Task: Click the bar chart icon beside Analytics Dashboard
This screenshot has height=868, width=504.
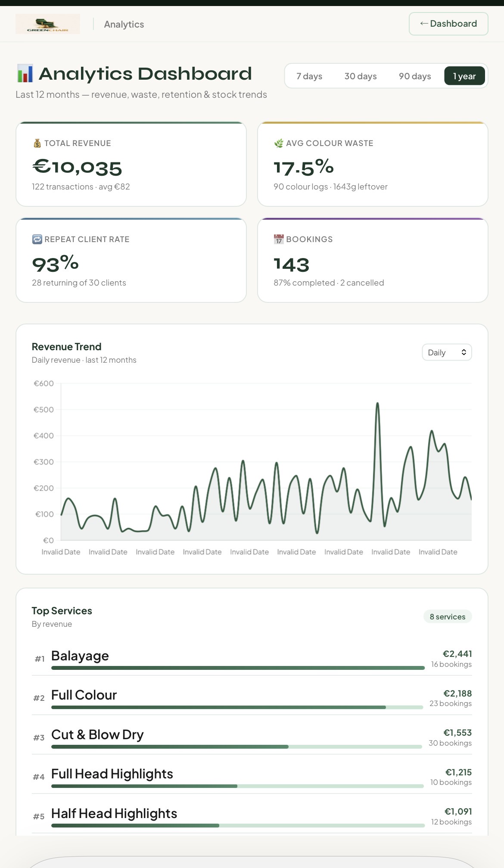Action: (25, 74)
